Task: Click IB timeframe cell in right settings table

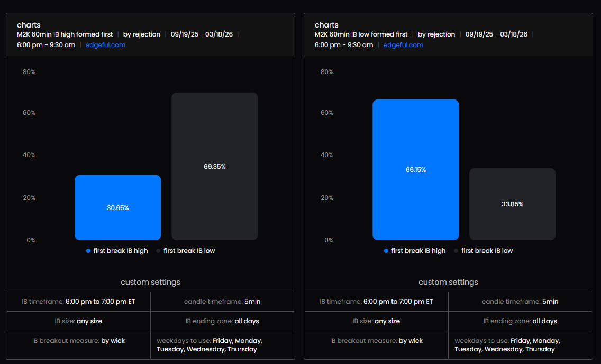Action: (376, 302)
